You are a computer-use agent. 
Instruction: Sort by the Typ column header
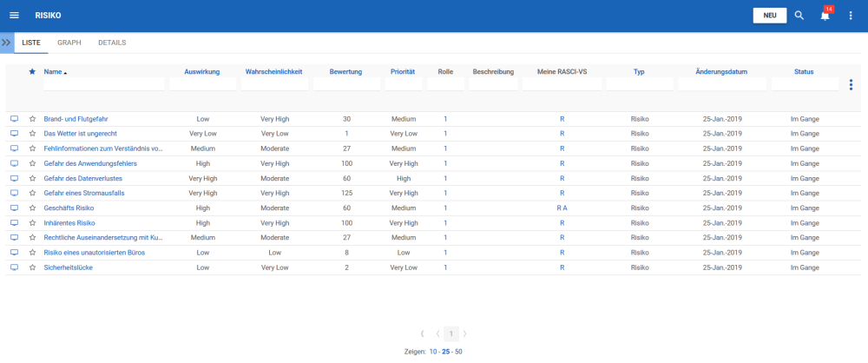point(639,71)
